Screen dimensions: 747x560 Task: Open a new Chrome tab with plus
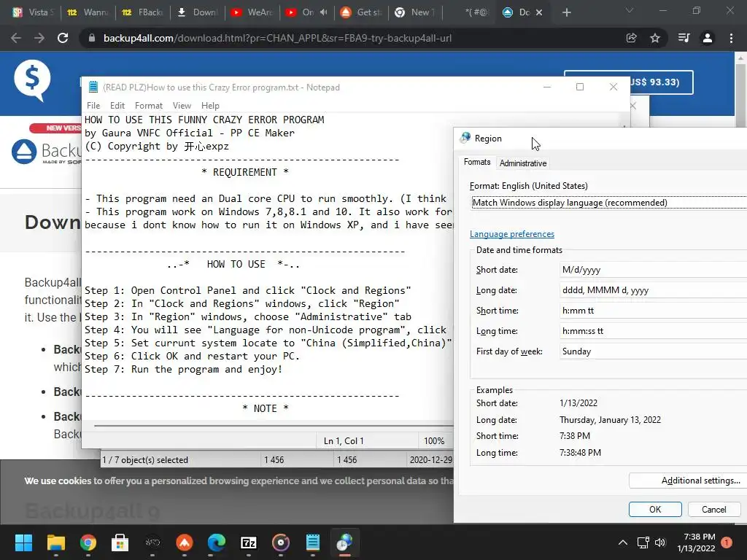click(566, 12)
